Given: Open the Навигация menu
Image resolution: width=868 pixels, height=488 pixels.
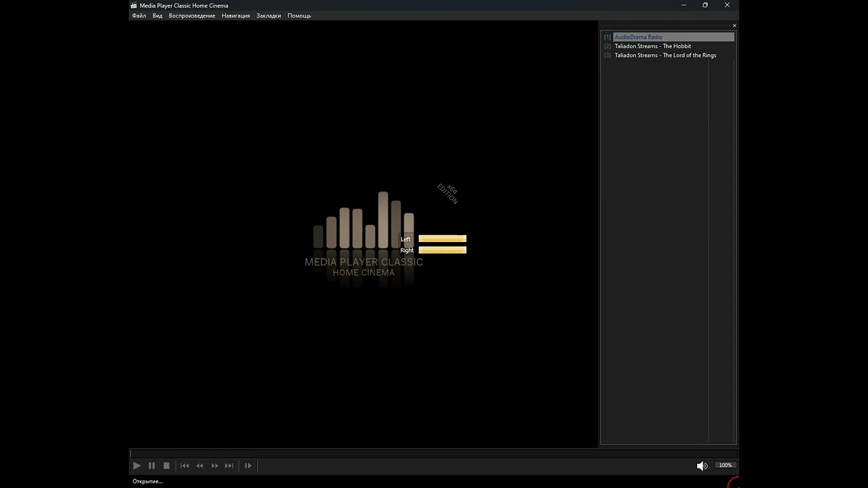Looking at the screenshot, I should pyautogui.click(x=236, y=16).
